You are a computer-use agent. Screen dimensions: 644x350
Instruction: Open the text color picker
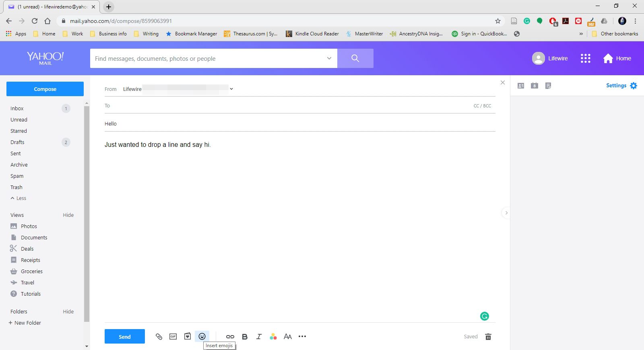click(273, 337)
